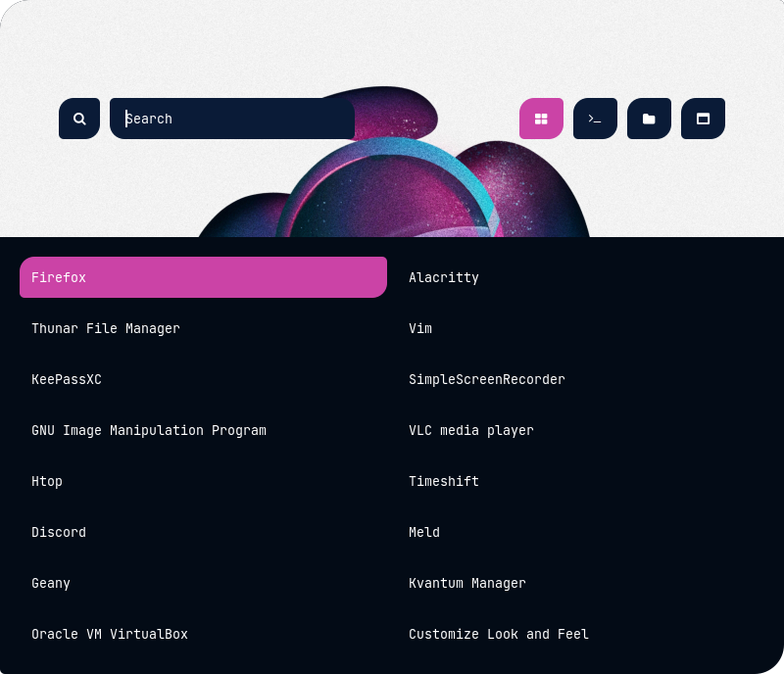Select the Htop entry
The image size is (784, 674).
(x=47, y=481)
